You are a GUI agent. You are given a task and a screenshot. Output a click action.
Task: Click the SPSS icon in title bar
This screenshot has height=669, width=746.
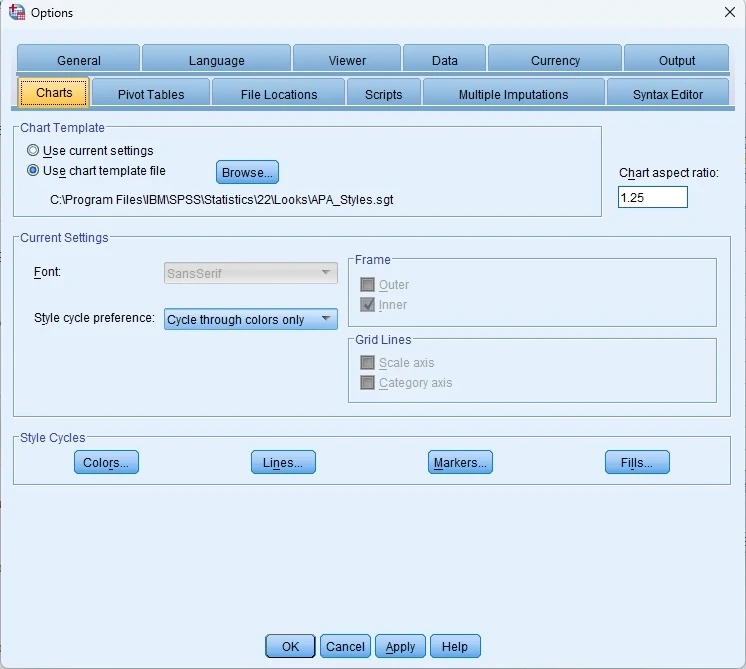tap(16, 12)
